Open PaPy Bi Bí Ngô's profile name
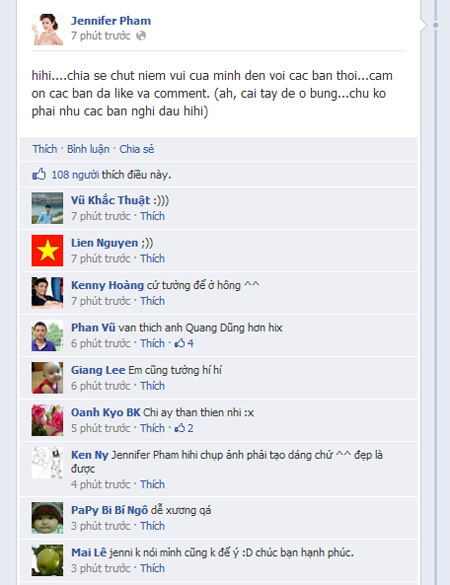Viewport: 450px width, 585px height. pyautogui.click(x=109, y=510)
